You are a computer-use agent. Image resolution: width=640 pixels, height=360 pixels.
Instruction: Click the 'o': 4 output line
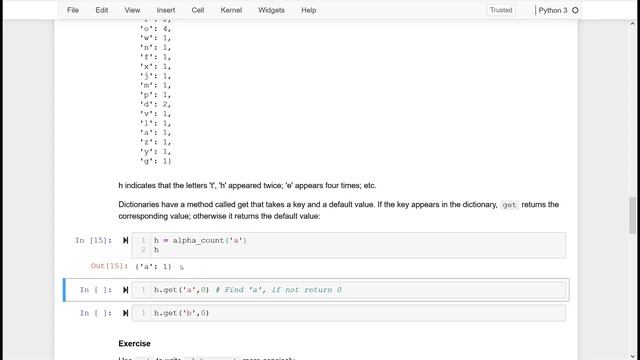(156, 29)
